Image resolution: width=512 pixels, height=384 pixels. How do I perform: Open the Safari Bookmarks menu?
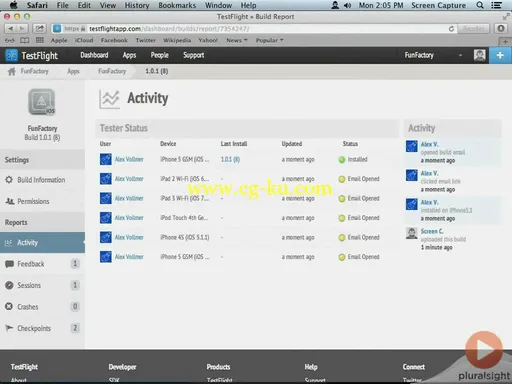[177, 5]
